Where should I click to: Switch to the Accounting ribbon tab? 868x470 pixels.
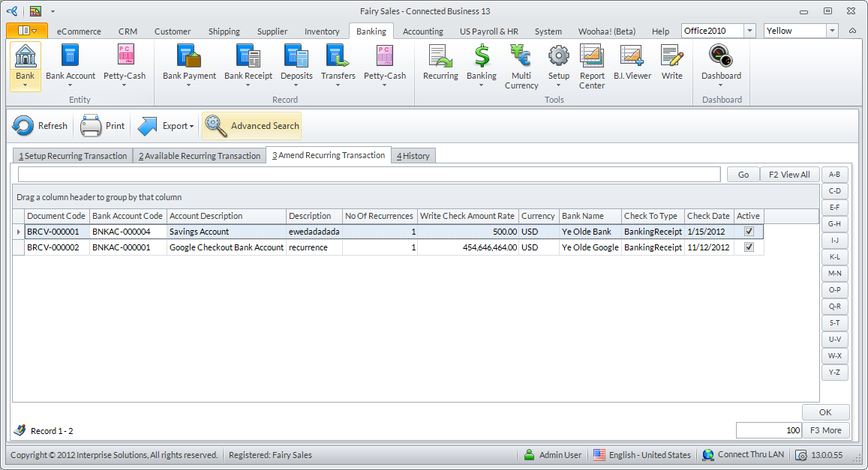click(422, 31)
